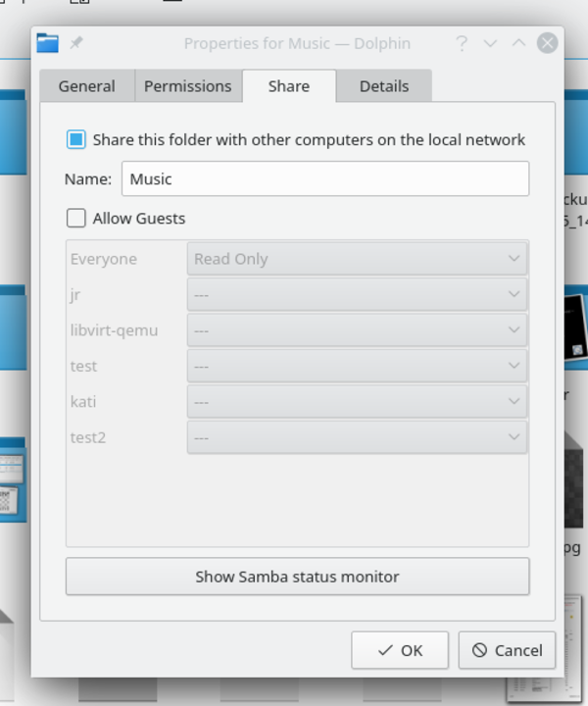This screenshot has width=588, height=706.
Task: Click the blue folder icon in title bar
Action: click(x=48, y=43)
